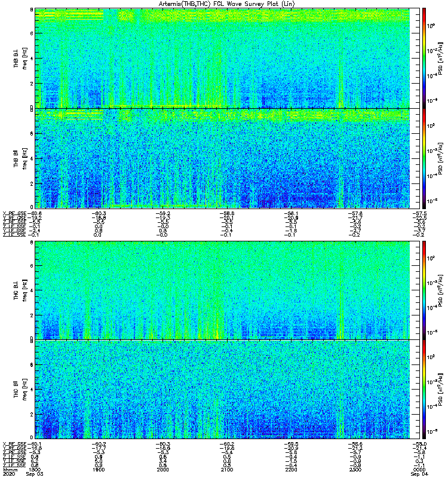The image size is (448, 478).
Task: Click the '0000' time axis label
Action: (419, 470)
